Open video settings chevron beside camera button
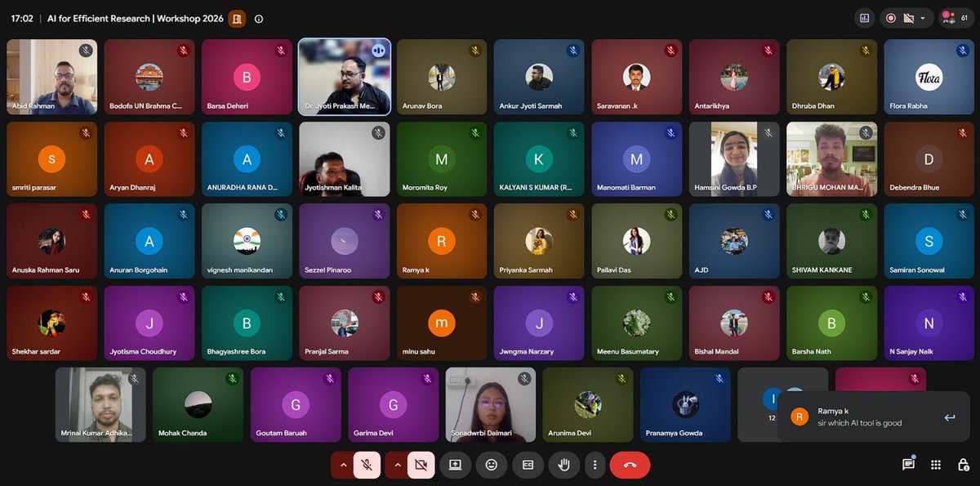Screen dimensions: 980x486 (x=397, y=465)
